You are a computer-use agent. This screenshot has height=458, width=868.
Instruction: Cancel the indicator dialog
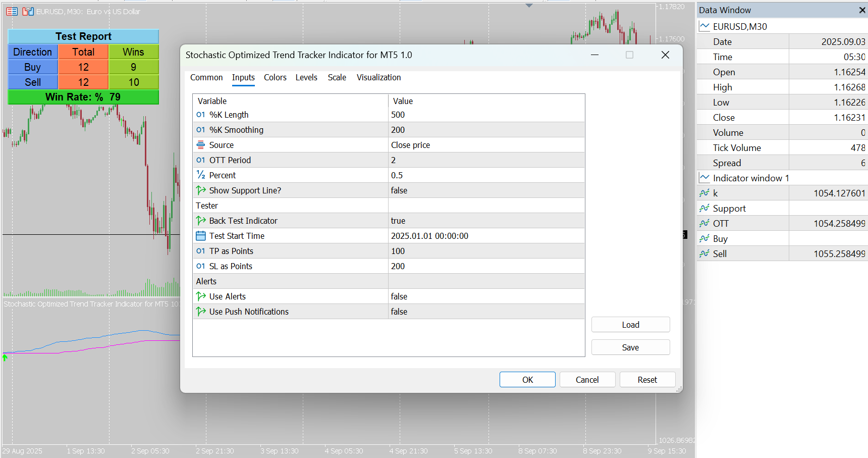587,380
